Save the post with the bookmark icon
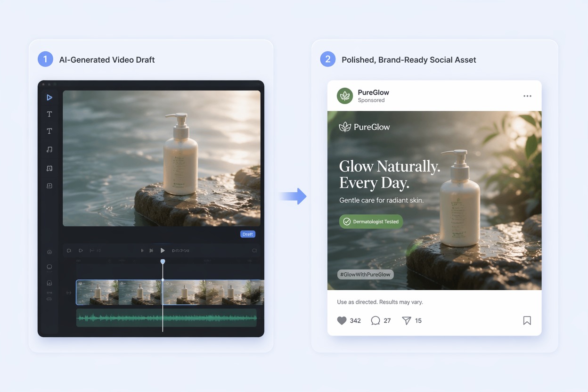 pyautogui.click(x=527, y=321)
